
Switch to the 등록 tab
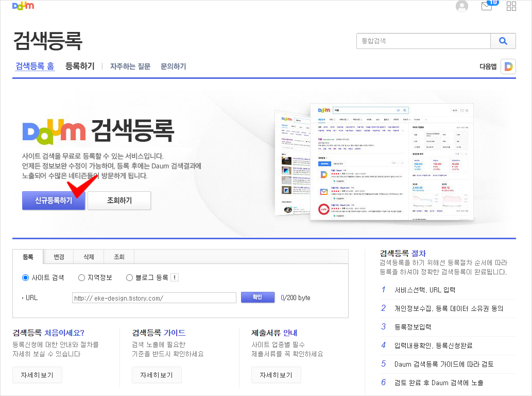28,257
